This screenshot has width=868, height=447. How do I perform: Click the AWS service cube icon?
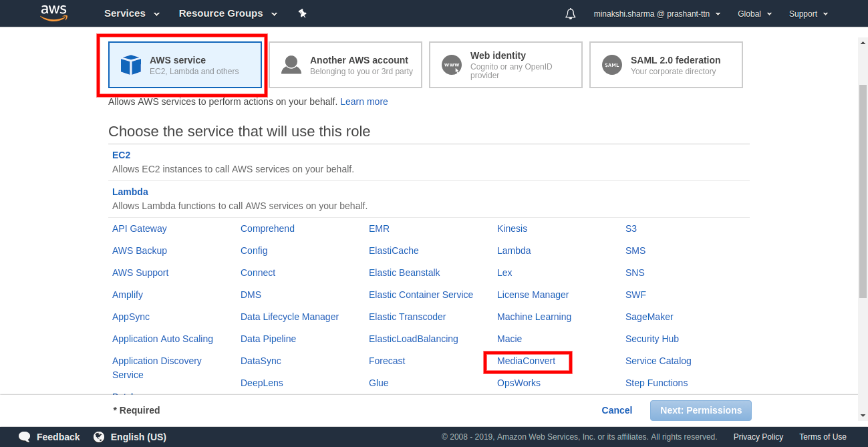tap(131, 65)
